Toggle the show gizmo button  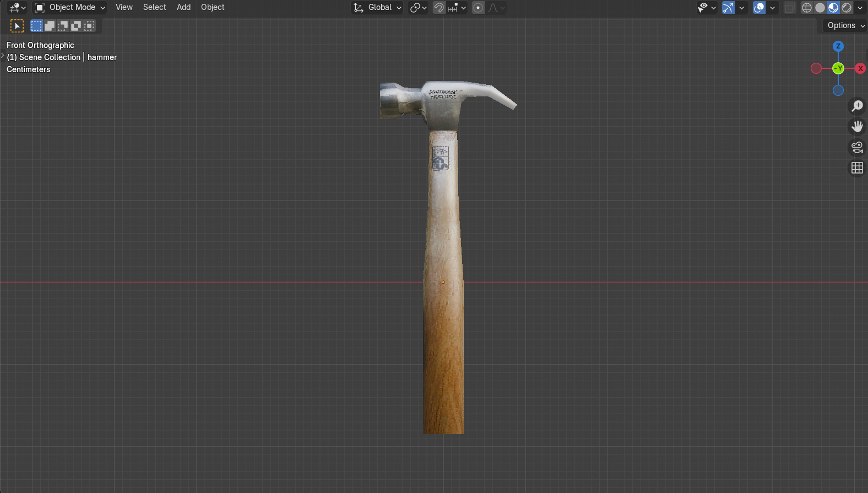(x=728, y=7)
